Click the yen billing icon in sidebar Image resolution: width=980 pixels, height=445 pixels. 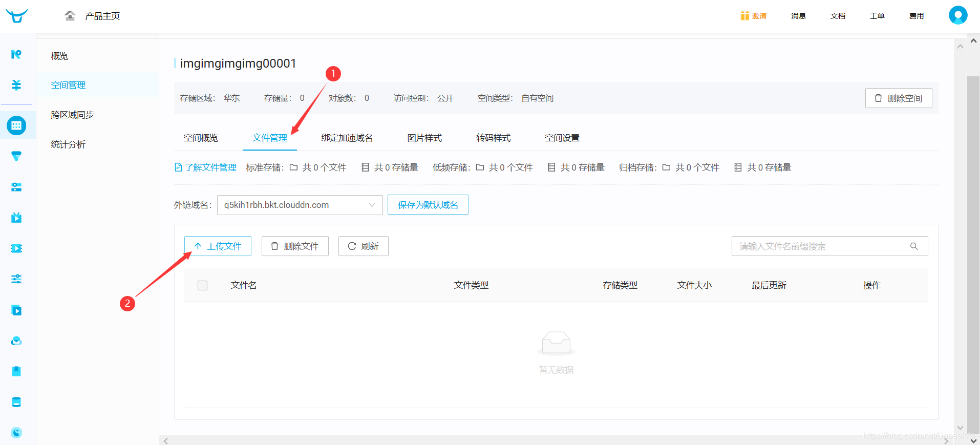point(16,85)
